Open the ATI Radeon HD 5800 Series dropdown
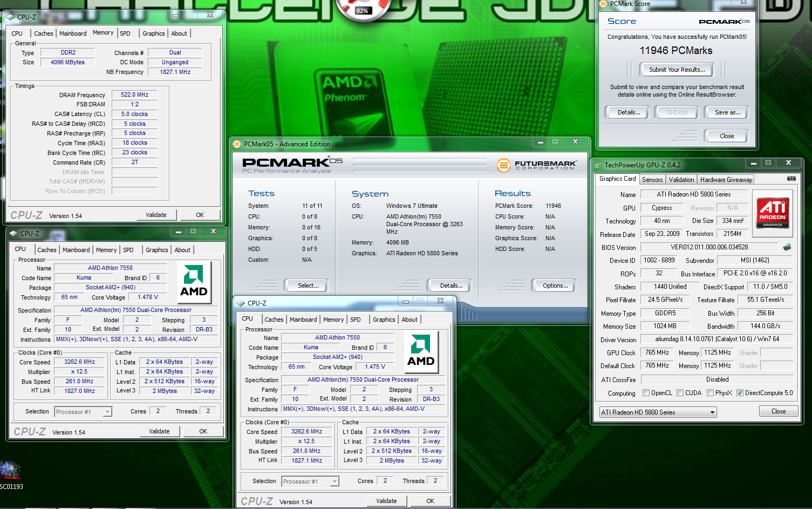812x509 pixels. (658, 412)
